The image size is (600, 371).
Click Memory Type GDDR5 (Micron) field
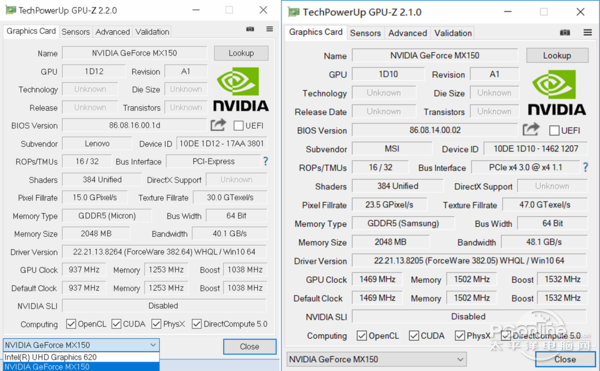107,216
